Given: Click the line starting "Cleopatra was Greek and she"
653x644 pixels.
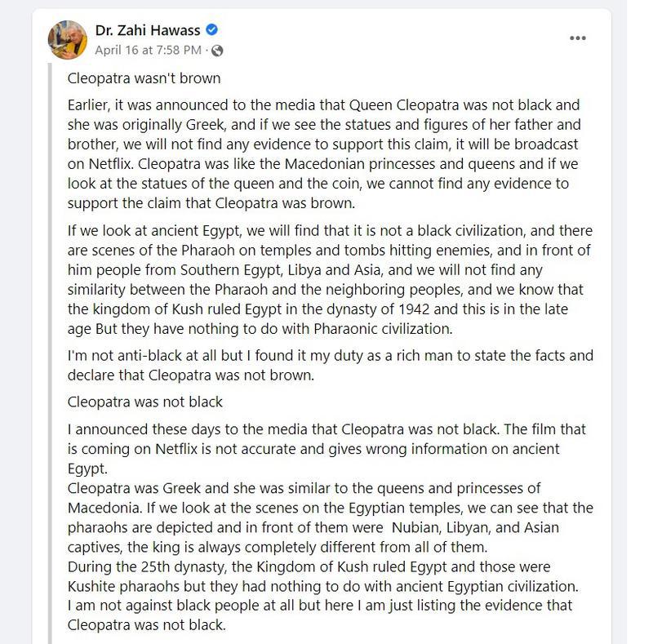Looking at the screenshot, I should [x=304, y=488].
